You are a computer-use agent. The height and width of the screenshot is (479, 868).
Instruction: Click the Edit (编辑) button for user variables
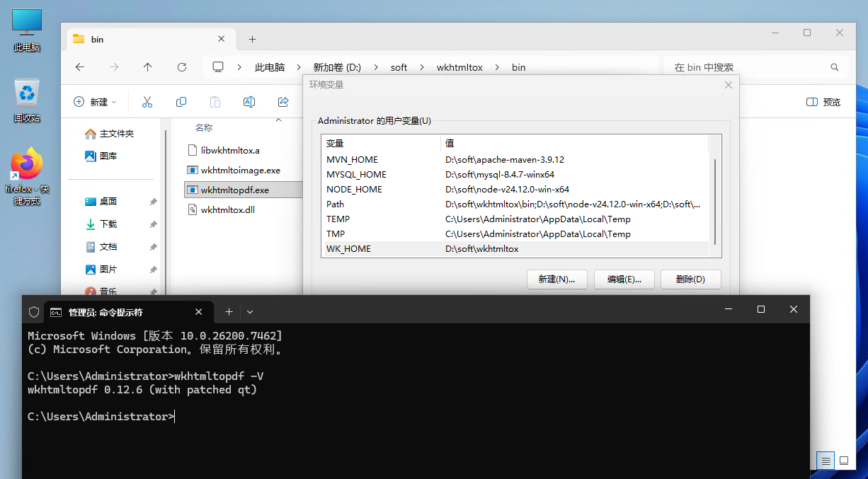point(624,279)
